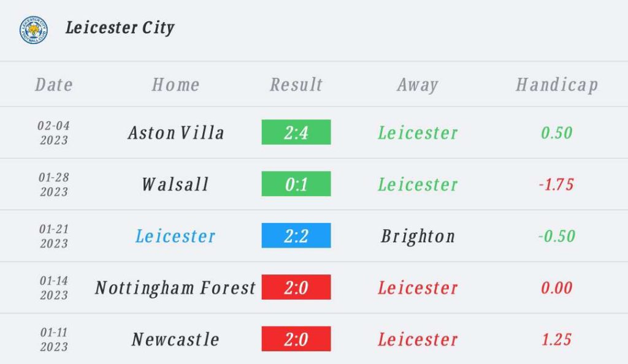Click the Leicester City club crest icon

click(x=34, y=30)
